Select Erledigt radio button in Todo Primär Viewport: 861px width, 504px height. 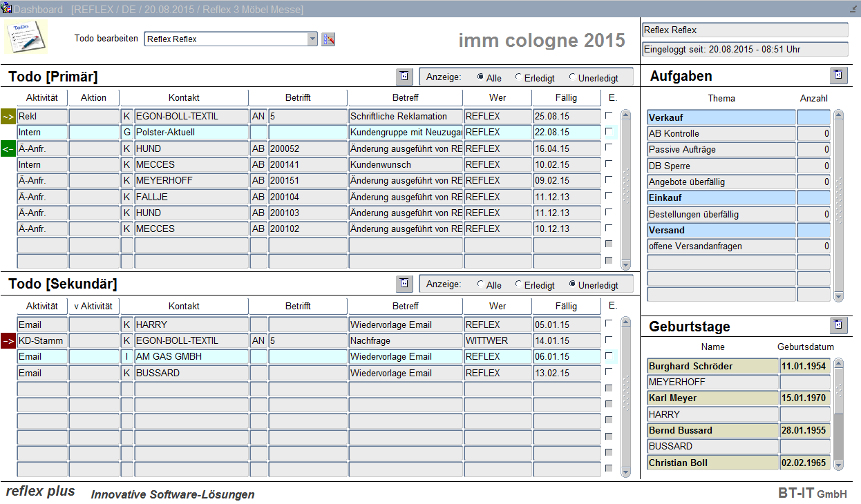(x=519, y=77)
